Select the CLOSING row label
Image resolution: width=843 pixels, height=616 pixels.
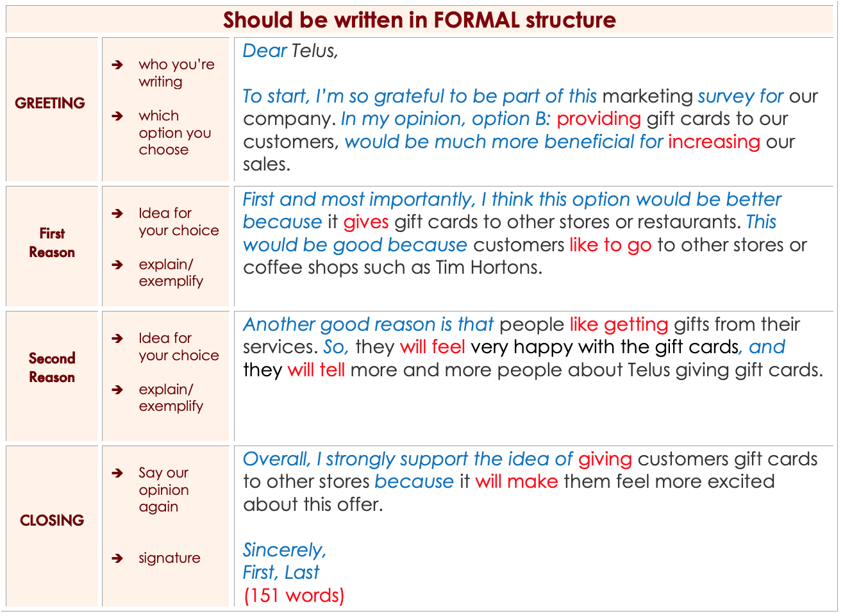tap(52, 520)
